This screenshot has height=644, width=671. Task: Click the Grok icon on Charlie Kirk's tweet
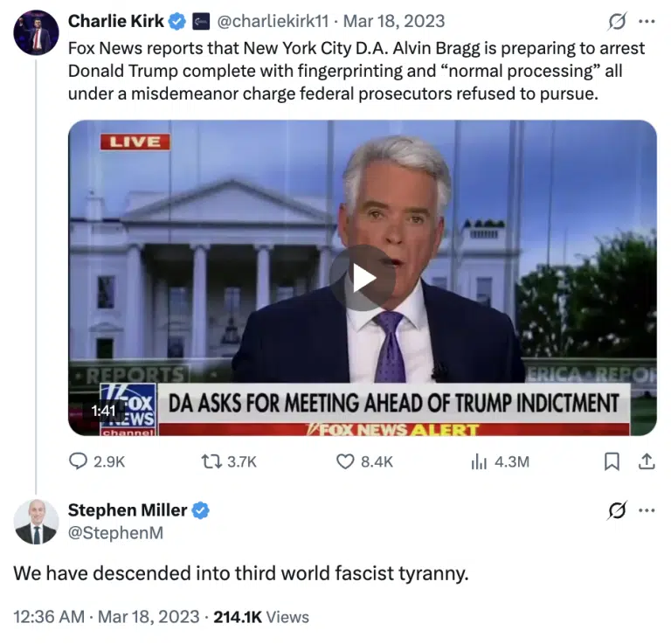pos(616,21)
